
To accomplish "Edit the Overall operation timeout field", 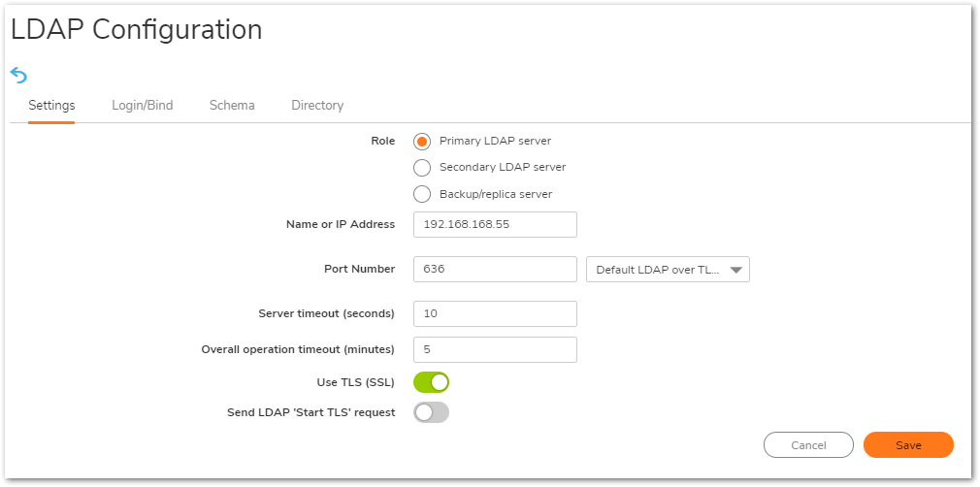I will (x=495, y=349).
